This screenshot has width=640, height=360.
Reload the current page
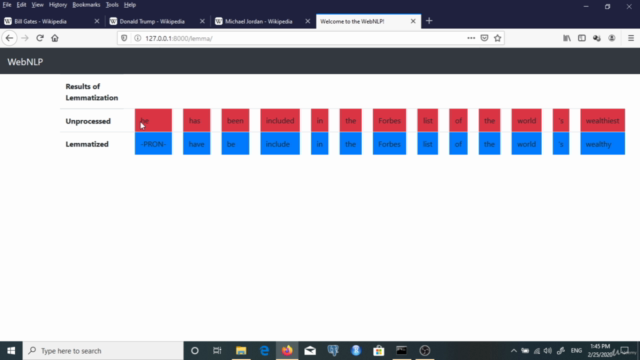pyautogui.click(x=40, y=38)
